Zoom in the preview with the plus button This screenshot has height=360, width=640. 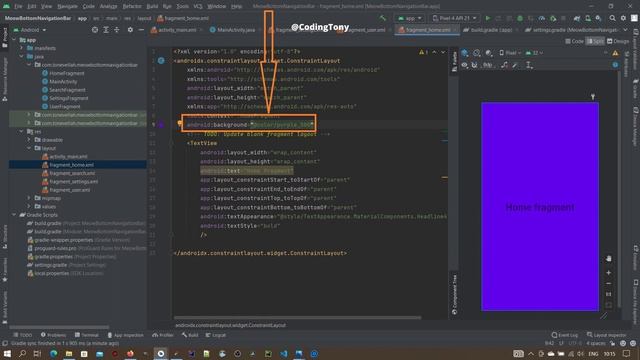[x=609, y=272]
